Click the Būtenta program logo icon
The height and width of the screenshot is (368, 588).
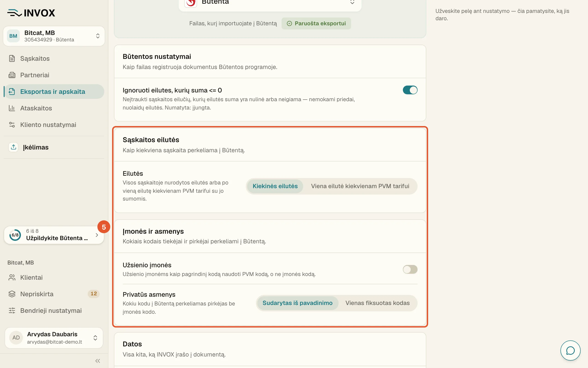(x=191, y=3)
